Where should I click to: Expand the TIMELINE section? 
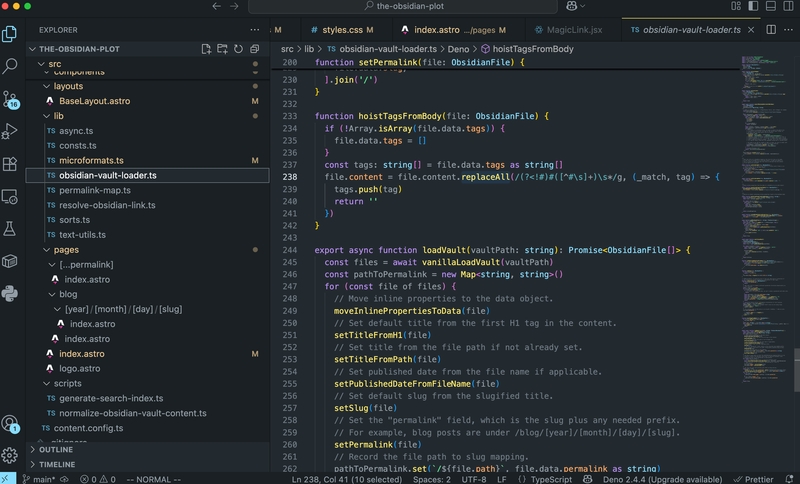point(56,465)
